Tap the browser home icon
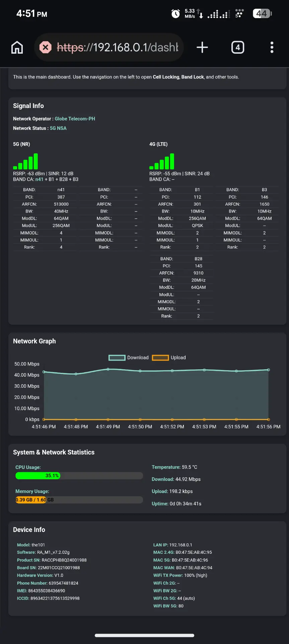 click(x=17, y=47)
